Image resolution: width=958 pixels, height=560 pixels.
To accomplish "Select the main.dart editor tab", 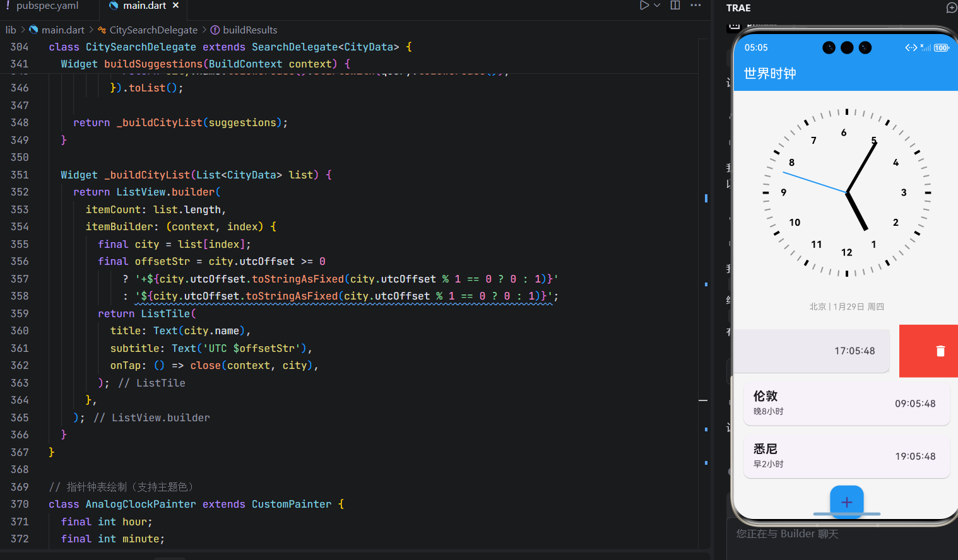I will 145,6.
